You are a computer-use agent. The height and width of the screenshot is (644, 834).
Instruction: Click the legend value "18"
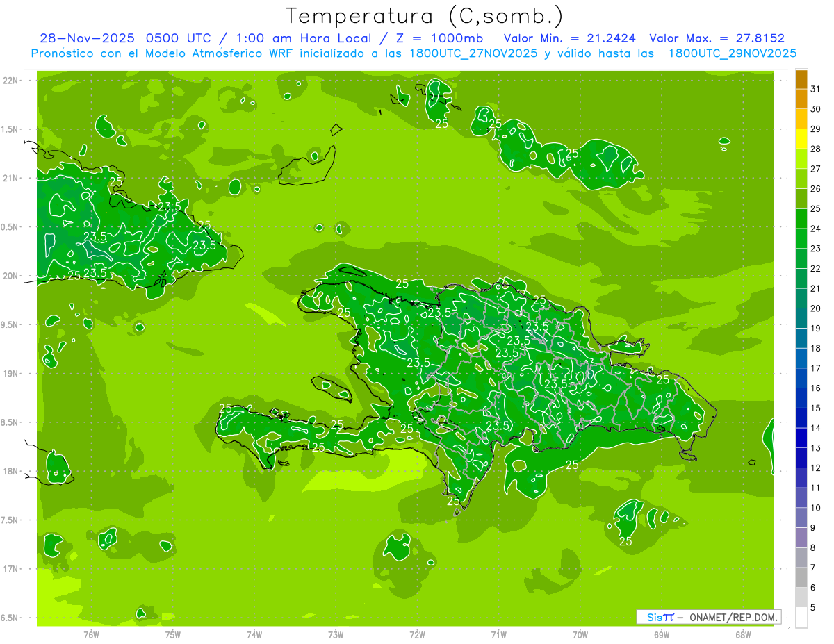coord(816,349)
